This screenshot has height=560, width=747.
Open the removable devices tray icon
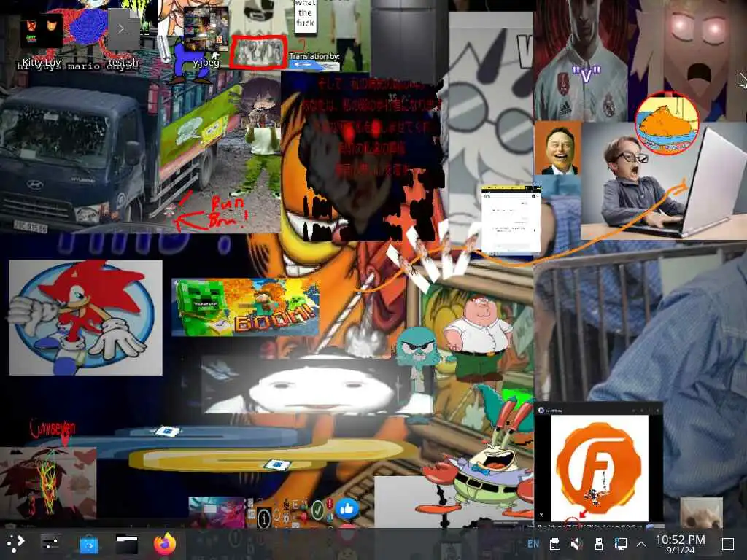[598, 544]
